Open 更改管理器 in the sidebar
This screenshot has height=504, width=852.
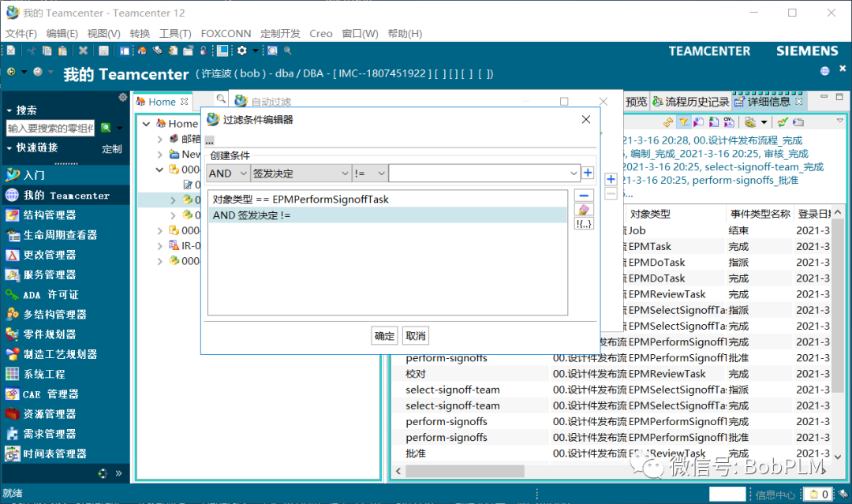point(65,255)
